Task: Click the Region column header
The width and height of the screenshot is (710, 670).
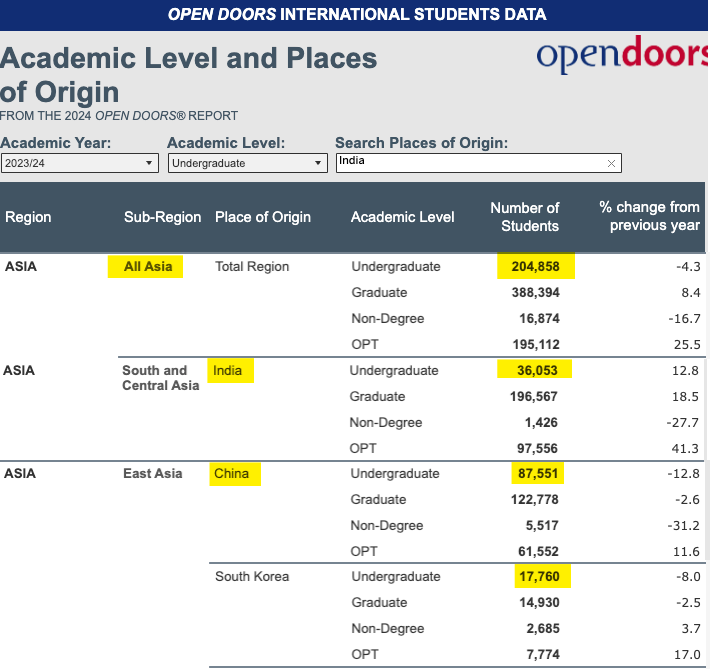Action: 28,217
